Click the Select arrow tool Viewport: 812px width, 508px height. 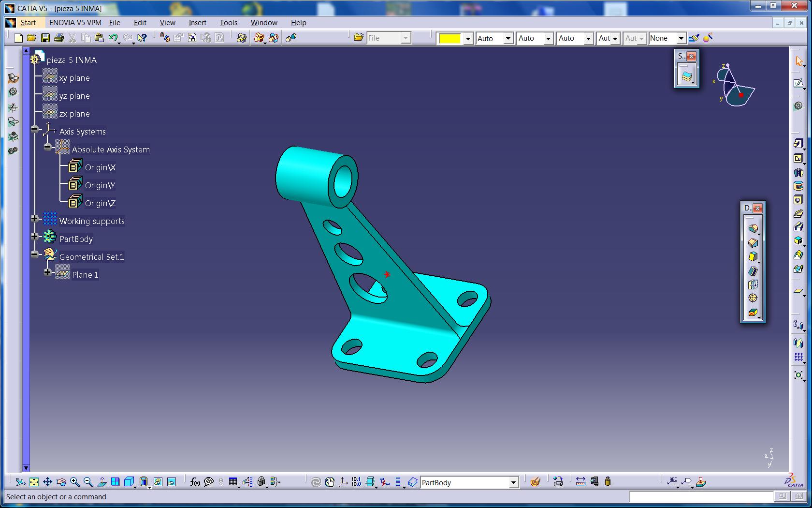(798, 61)
